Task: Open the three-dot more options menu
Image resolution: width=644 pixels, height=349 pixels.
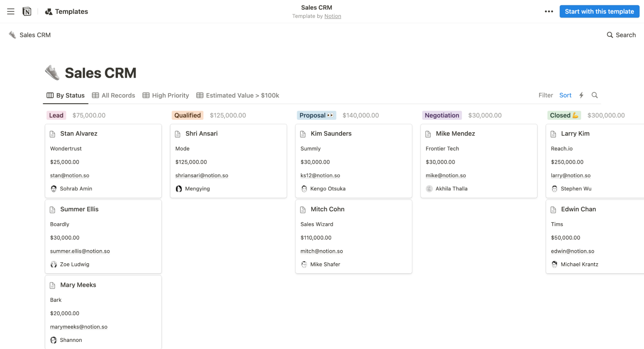Action: click(x=549, y=12)
